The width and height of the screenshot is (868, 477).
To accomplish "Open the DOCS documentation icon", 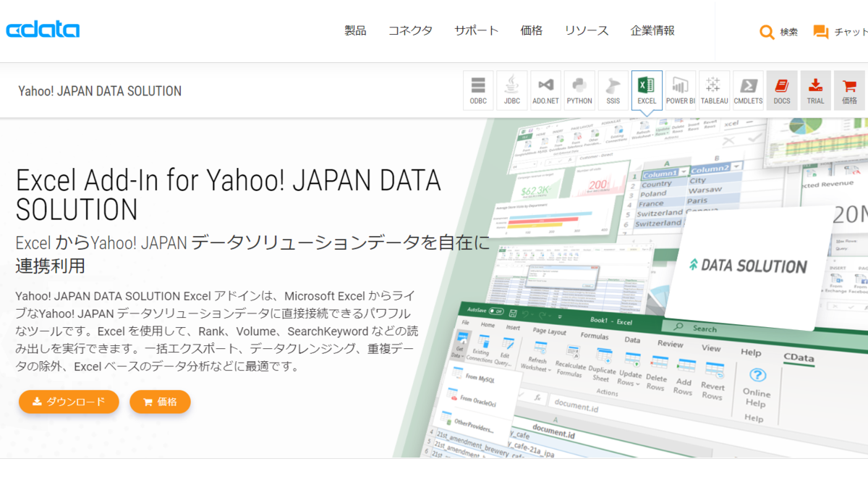I will tap(782, 90).
